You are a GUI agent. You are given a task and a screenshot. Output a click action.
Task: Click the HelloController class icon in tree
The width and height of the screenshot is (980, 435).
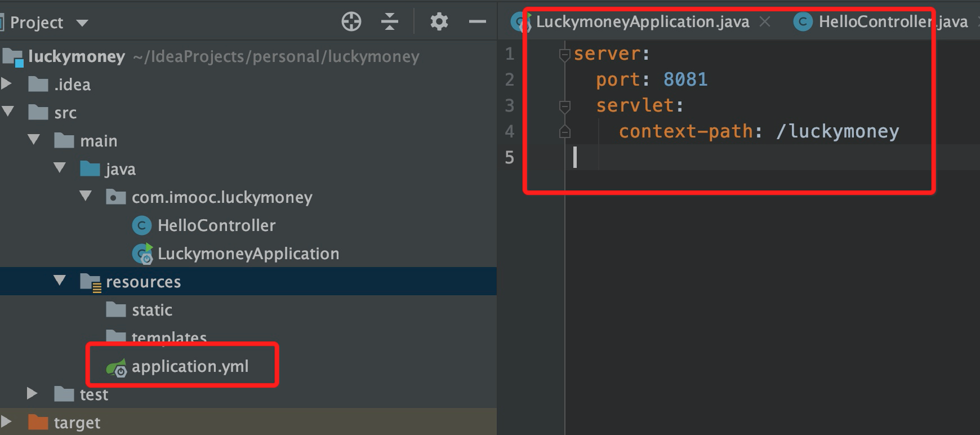tap(142, 225)
